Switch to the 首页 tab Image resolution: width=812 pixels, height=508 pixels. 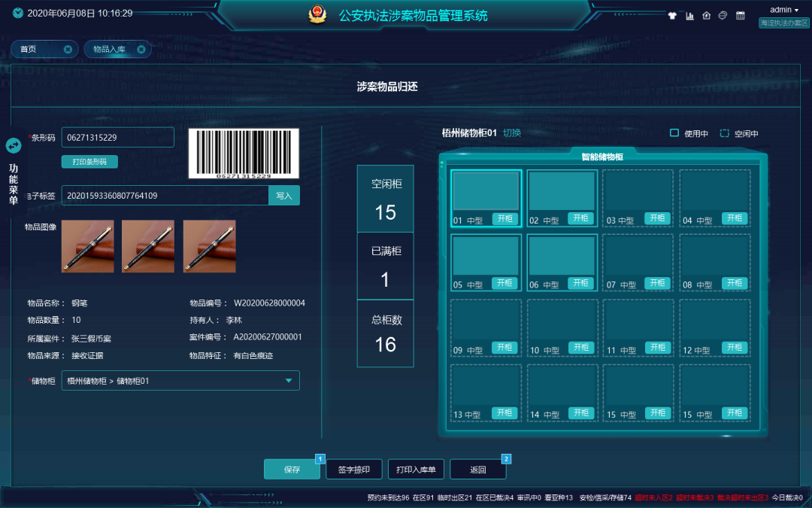click(38, 48)
